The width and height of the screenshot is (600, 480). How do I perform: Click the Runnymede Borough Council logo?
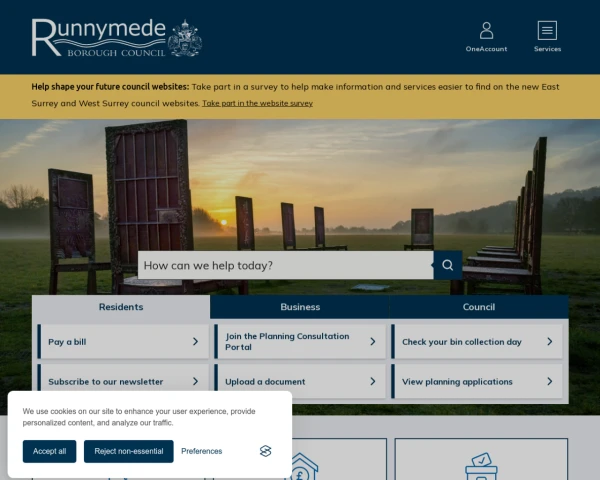(117, 38)
